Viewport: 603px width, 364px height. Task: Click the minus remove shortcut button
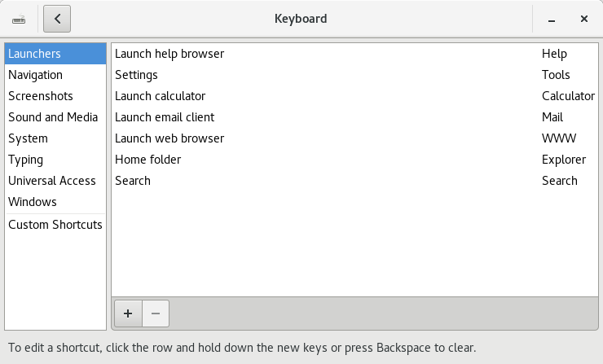pyautogui.click(x=156, y=312)
